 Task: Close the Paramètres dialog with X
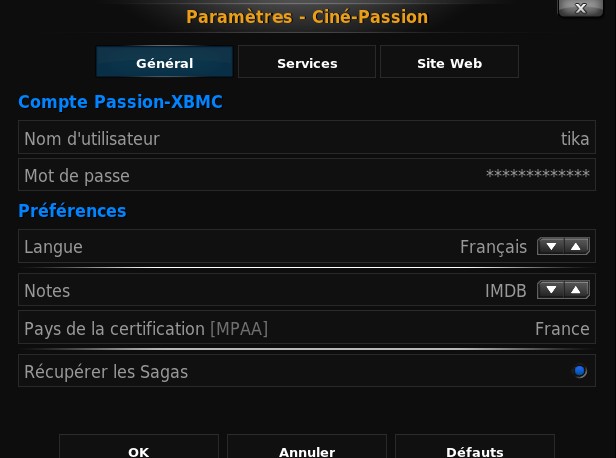[x=582, y=8]
